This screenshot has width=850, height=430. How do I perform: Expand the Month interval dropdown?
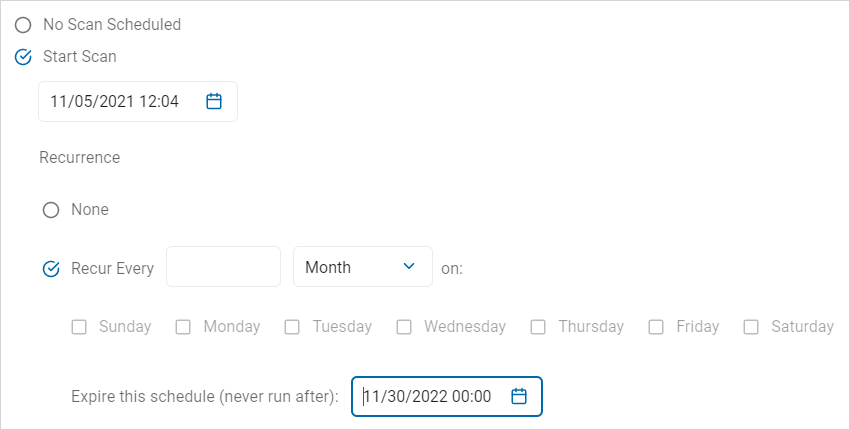click(362, 267)
